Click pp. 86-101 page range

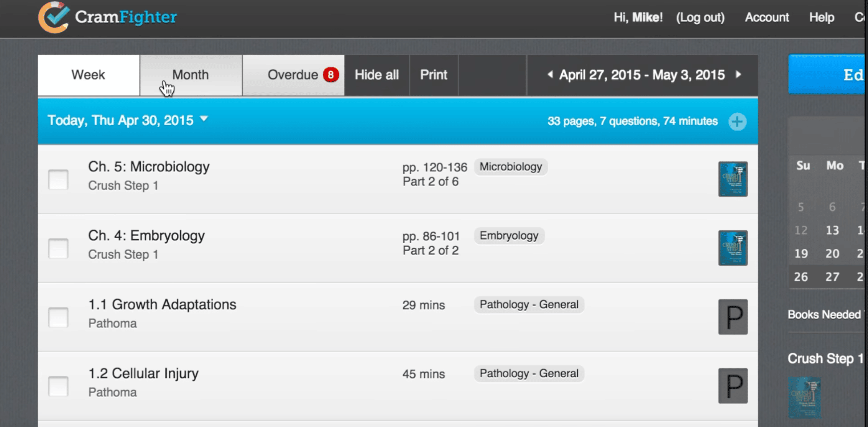(431, 236)
